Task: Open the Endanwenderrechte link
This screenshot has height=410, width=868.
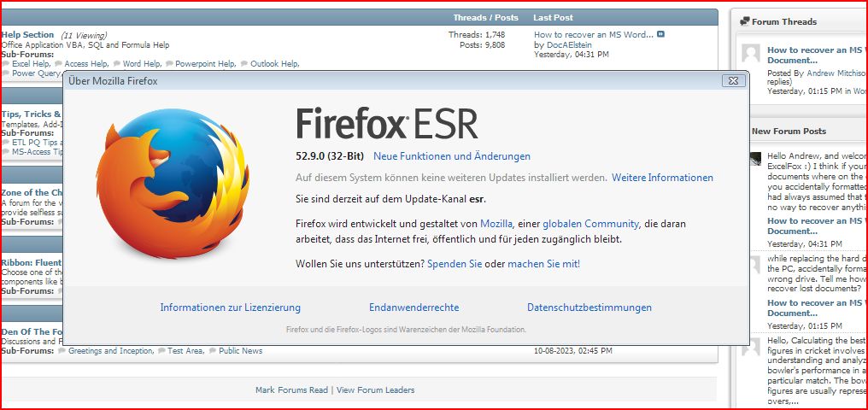Action: [414, 307]
